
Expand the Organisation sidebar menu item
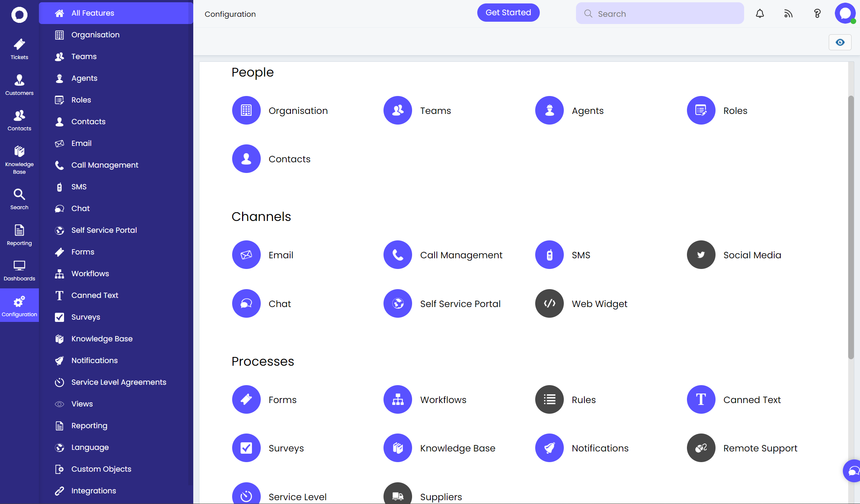(x=95, y=34)
